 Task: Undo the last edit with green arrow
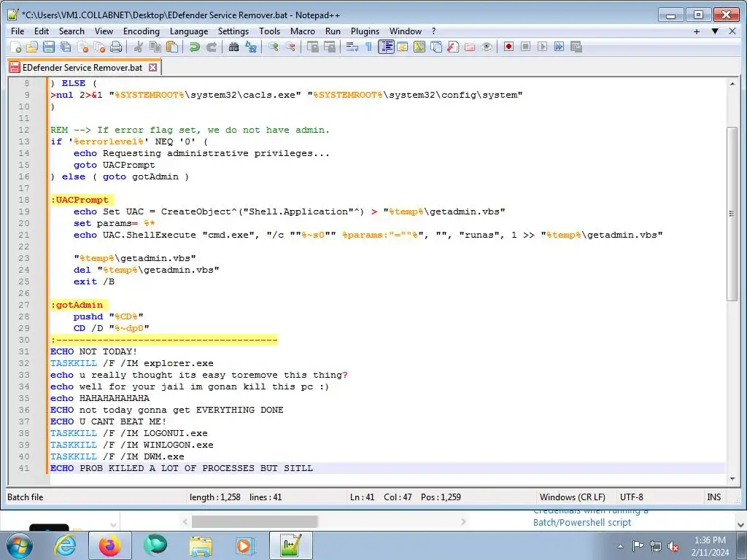point(194,47)
